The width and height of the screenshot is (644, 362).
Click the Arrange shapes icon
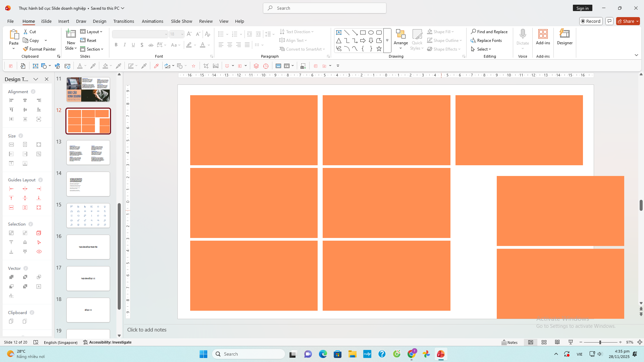(400, 34)
